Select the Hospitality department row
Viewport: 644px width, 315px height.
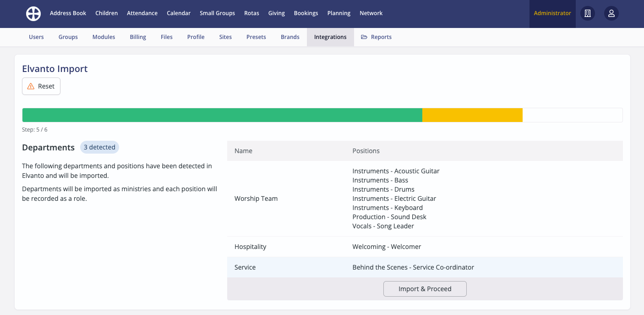point(425,247)
